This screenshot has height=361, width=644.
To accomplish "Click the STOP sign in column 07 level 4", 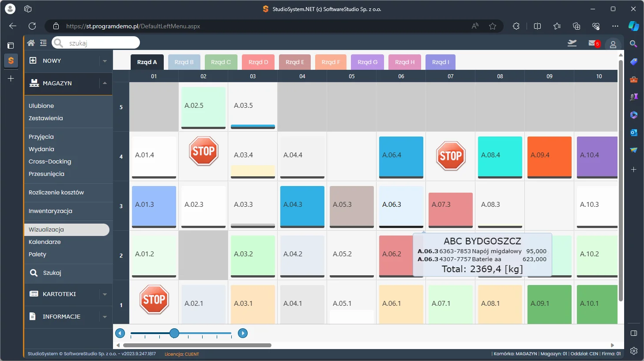I will pos(451,156).
